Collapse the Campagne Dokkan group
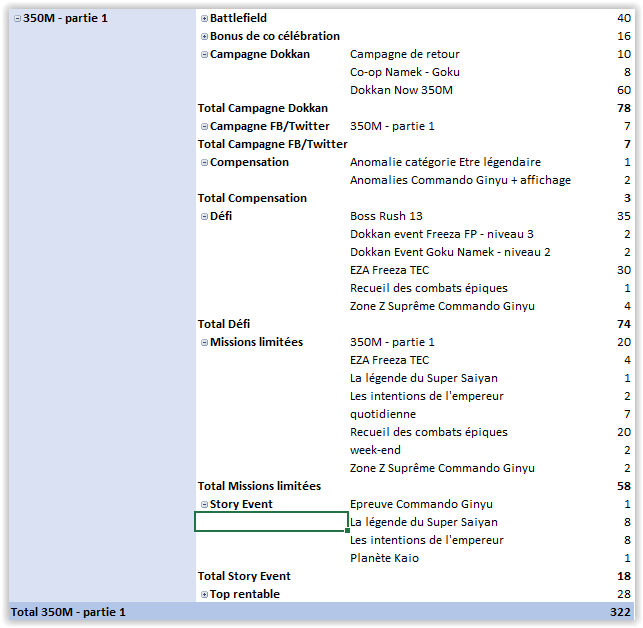The height and width of the screenshot is (628, 643). (x=204, y=55)
